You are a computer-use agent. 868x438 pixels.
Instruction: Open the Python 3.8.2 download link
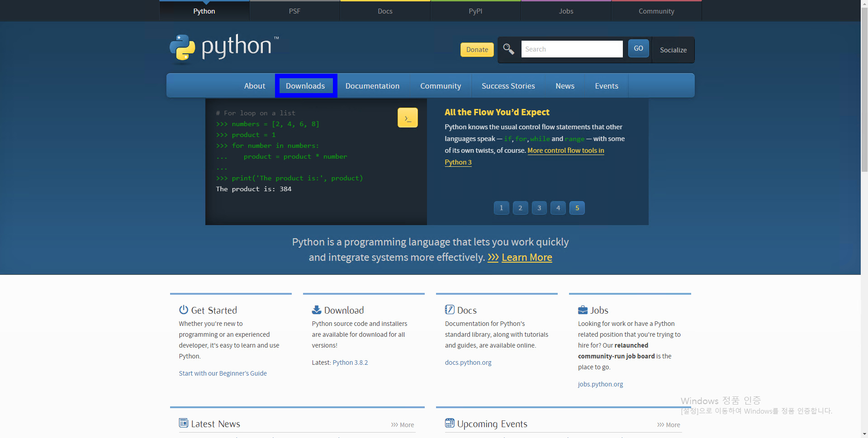click(x=350, y=363)
